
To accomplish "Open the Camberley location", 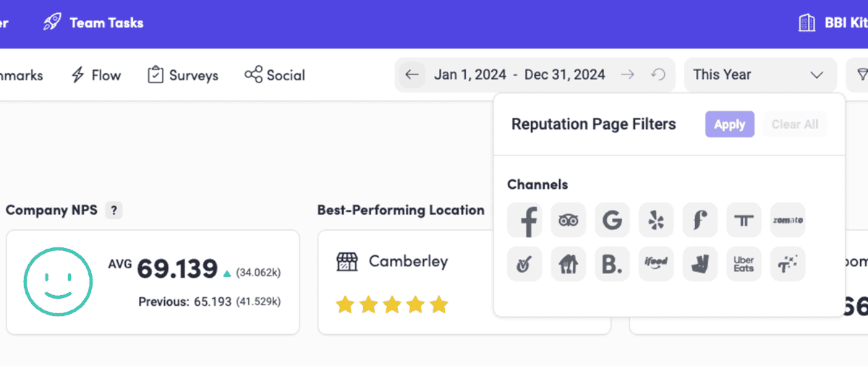I will pos(408,262).
